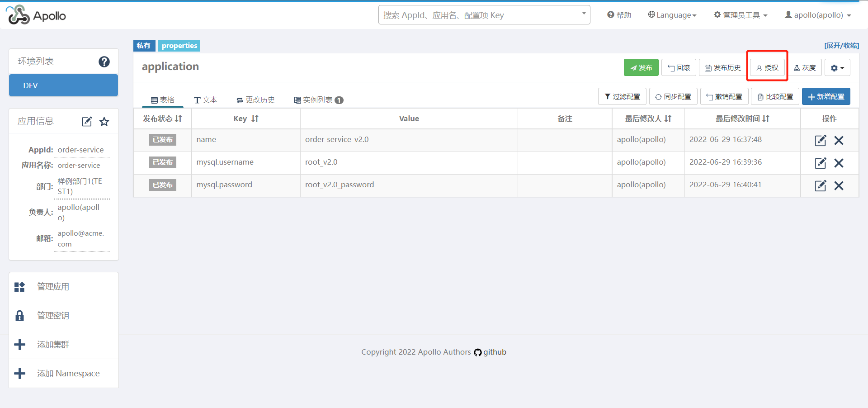This screenshot has height=408, width=868.
Task: Delete the name config row
Action: 839,140
